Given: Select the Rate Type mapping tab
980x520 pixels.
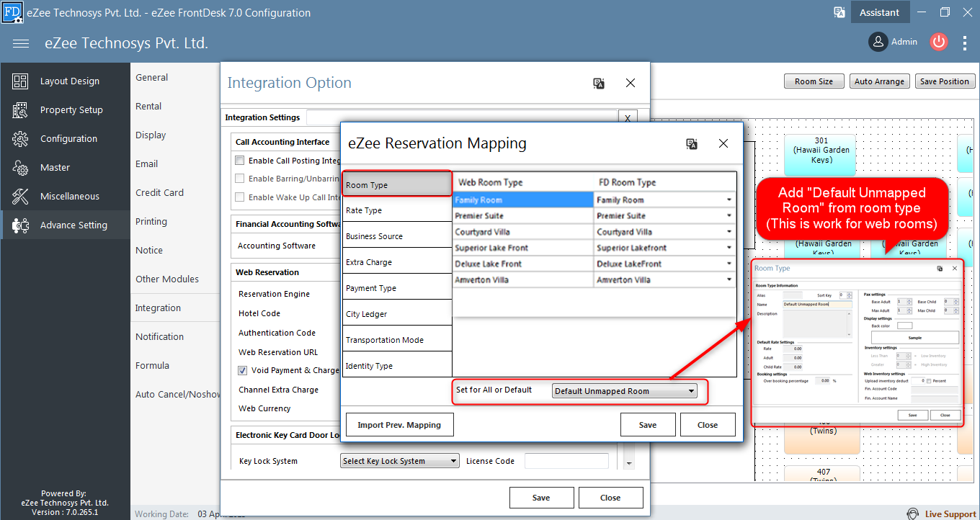Looking at the screenshot, I should pos(397,210).
